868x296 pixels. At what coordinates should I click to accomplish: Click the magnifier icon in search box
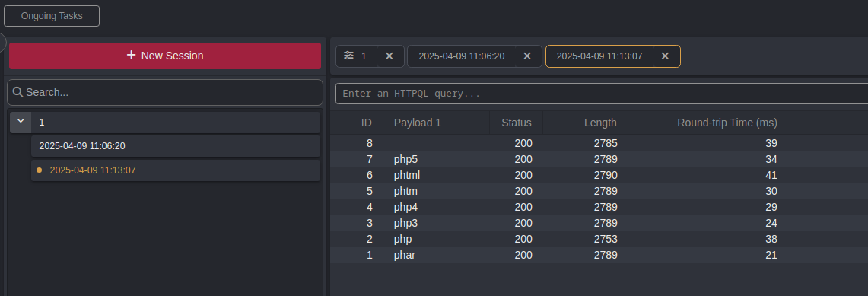[17, 92]
